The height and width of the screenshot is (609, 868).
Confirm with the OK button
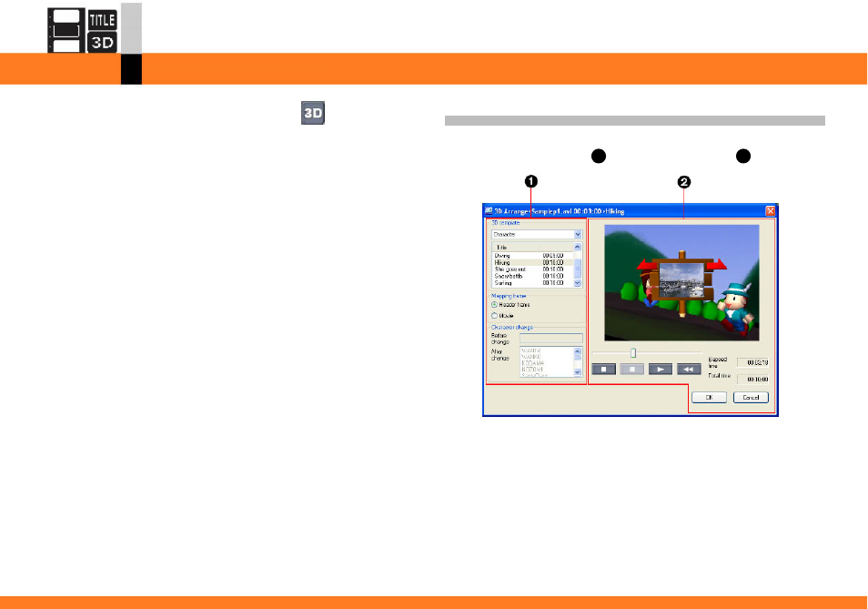click(x=709, y=398)
